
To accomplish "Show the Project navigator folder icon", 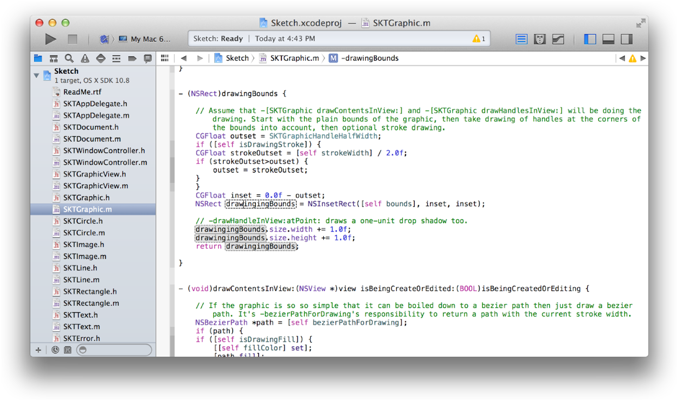I will pyautogui.click(x=38, y=58).
